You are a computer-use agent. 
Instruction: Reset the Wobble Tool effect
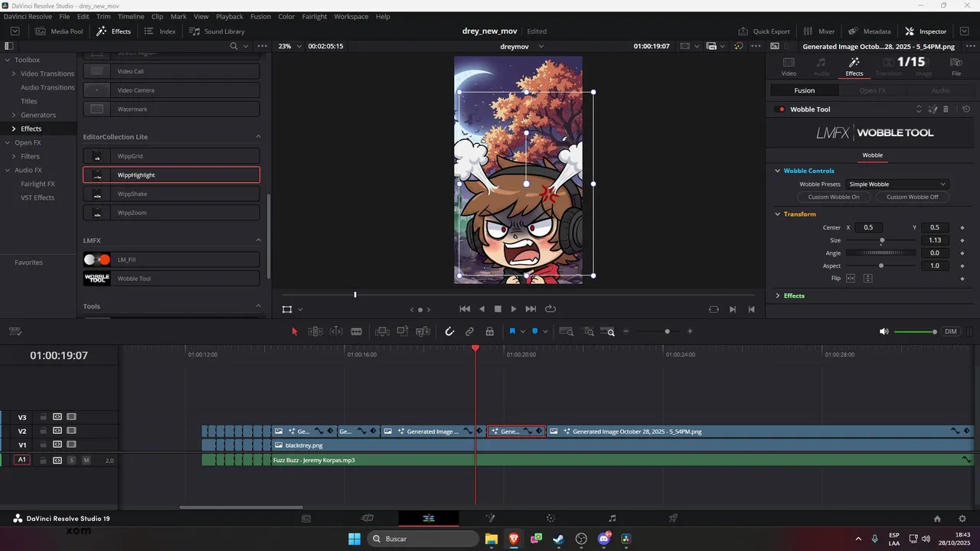[x=966, y=109]
